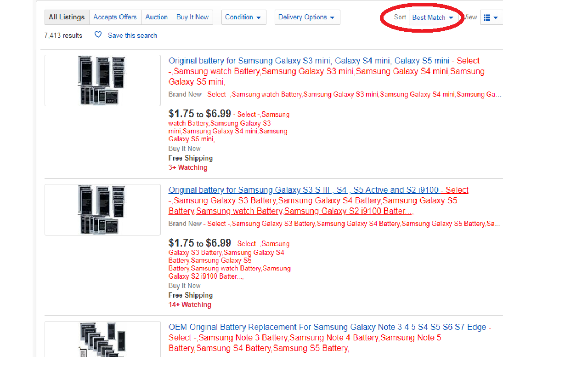The width and height of the screenshot is (588, 368).
Task: Click thumbnail of Galaxy S3 mini listing
Action: [x=102, y=80]
